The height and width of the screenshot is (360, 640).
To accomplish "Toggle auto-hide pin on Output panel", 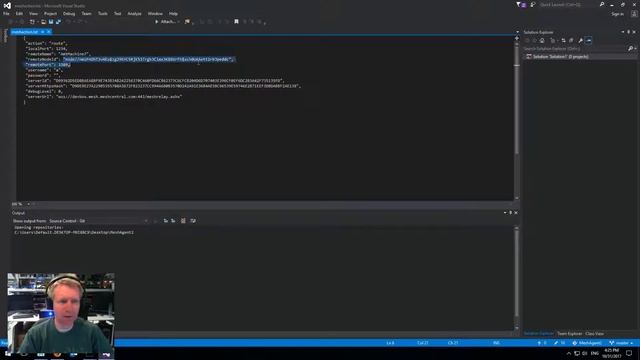I will 510,213.
